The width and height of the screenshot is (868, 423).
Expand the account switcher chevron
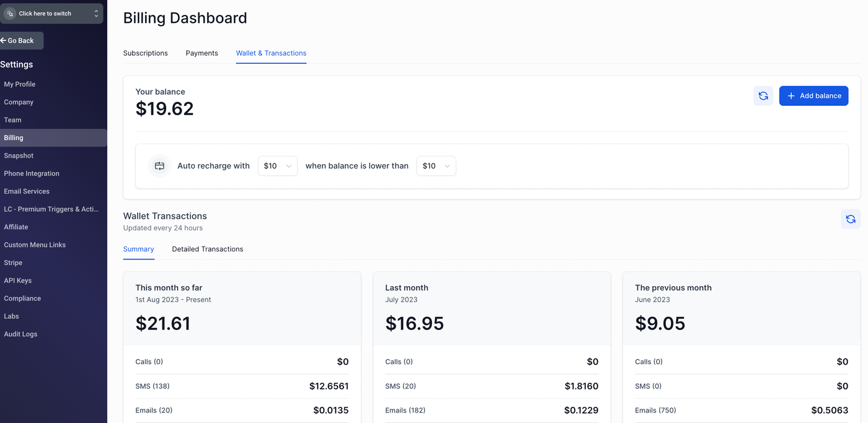point(96,14)
